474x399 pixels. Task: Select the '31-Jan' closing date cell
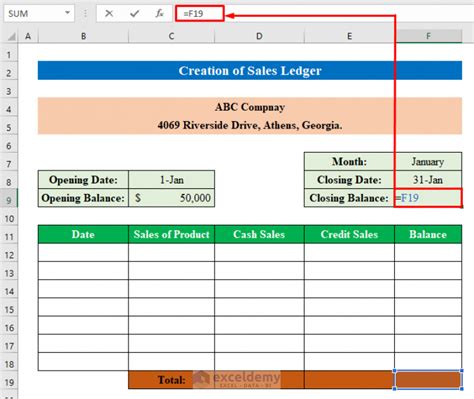coord(428,180)
